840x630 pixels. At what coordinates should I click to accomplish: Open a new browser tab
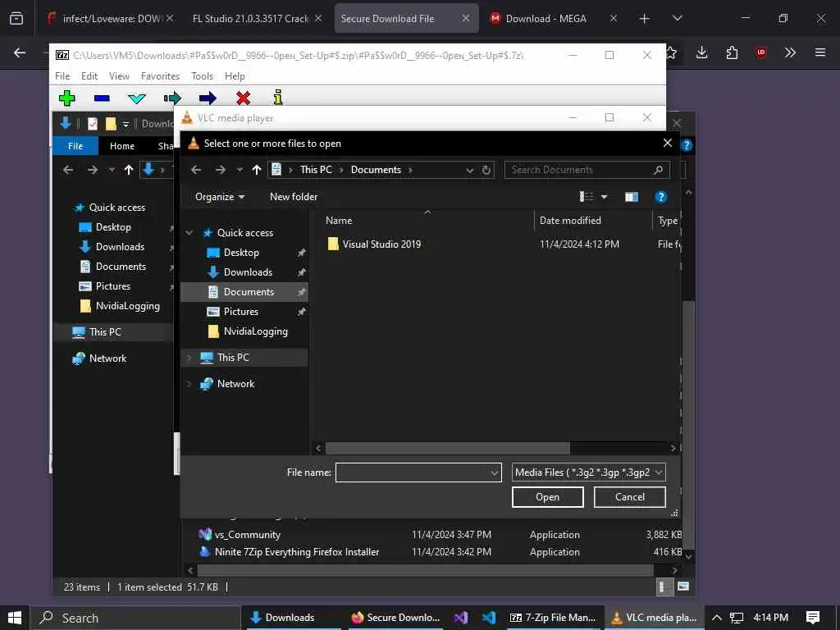click(645, 19)
